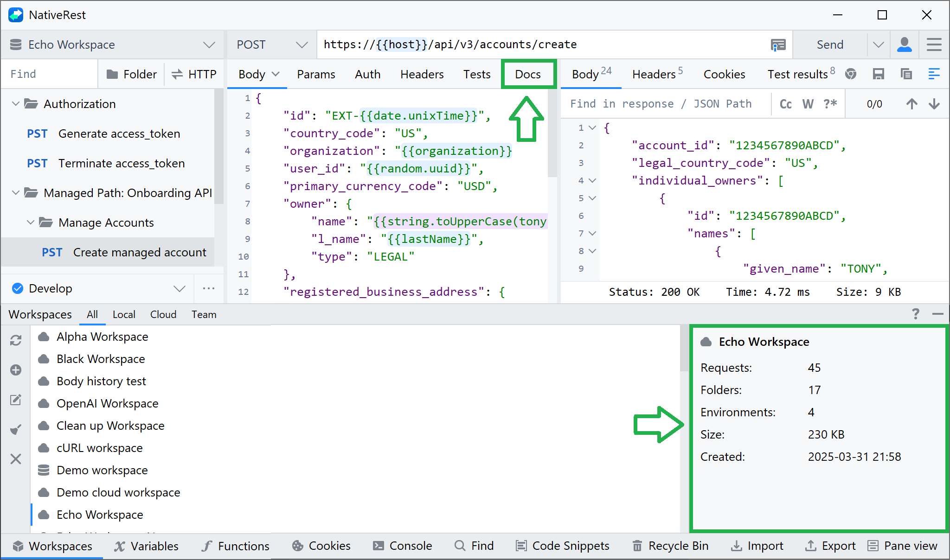Click the Send button
The height and width of the screenshot is (560, 950).
(830, 45)
